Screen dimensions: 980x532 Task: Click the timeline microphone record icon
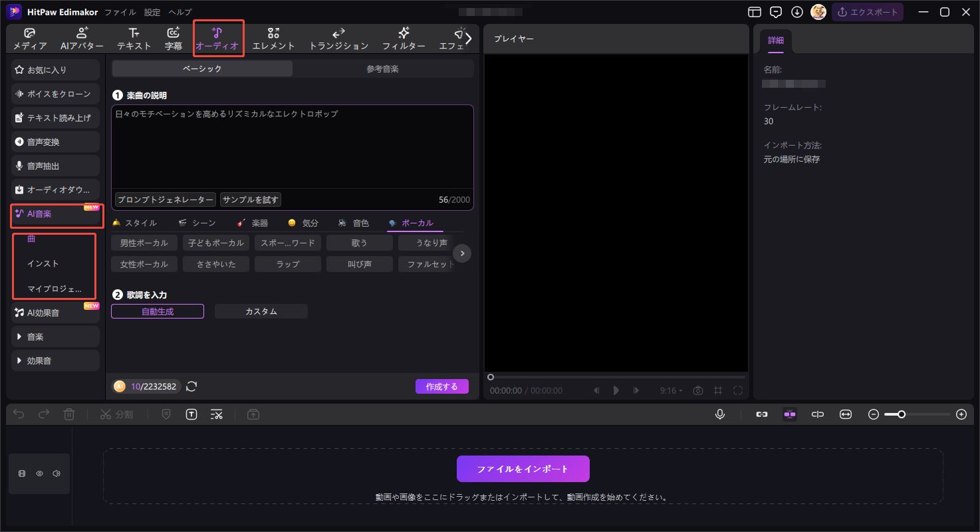point(720,414)
